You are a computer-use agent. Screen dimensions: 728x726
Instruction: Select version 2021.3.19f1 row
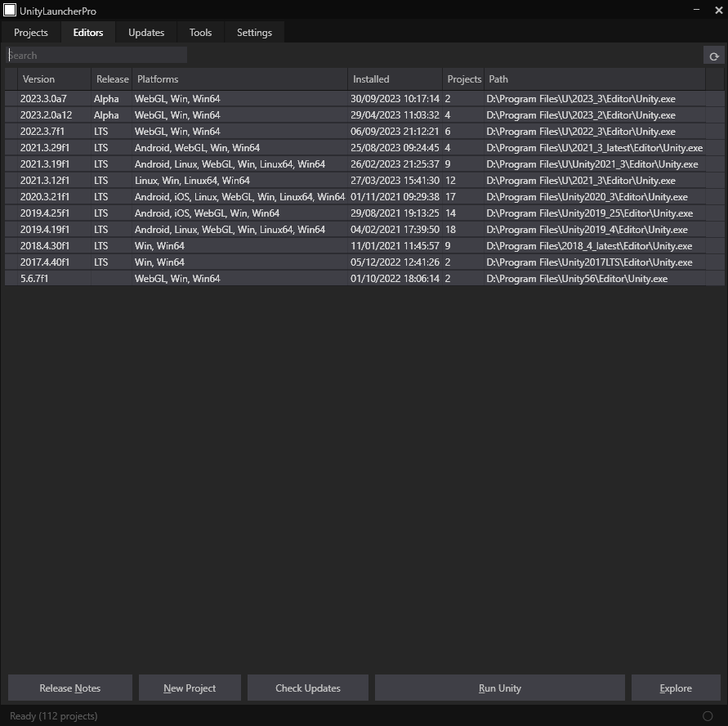tap(364, 164)
